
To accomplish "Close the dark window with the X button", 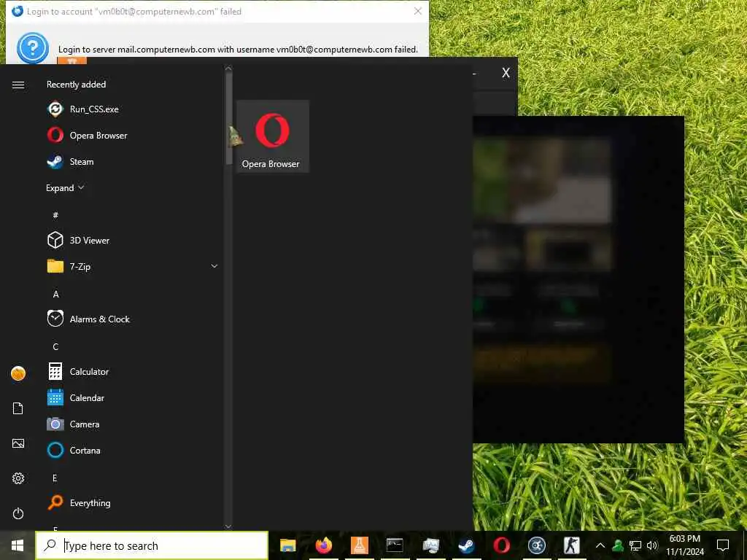I will coord(506,73).
